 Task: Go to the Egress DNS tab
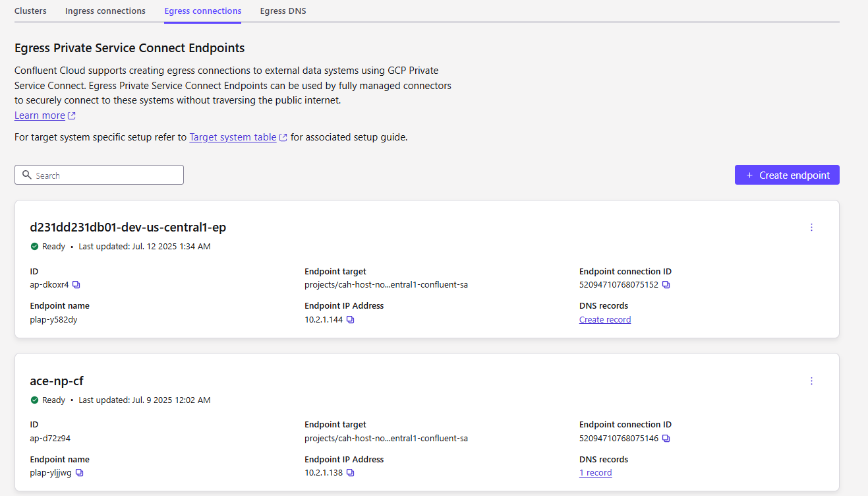tap(283, 11)
